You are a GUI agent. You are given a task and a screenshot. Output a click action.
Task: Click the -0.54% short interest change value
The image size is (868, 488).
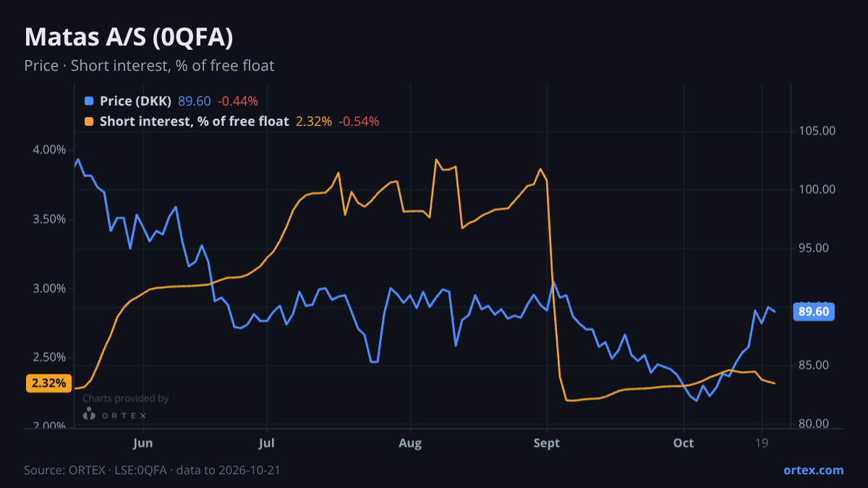pyautogui.click(x=359, y=121)
